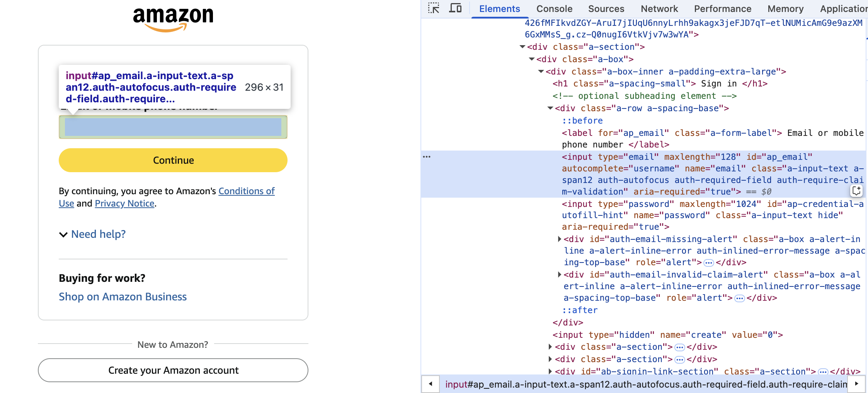The image size is (868, 393).
Task: Select the h1 Sign in element row
Action: pyautogui.click(x=660, y=84)
